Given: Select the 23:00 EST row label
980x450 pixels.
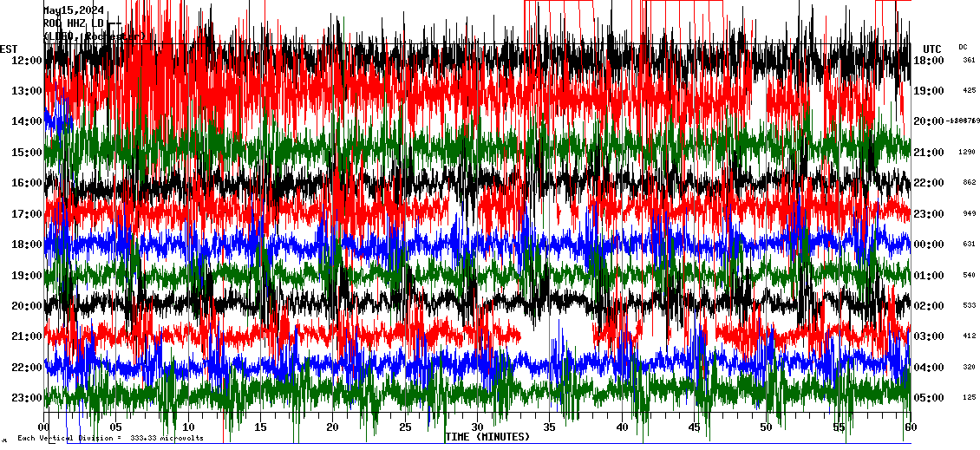Looking at the screenshot, I should (26, 398).
